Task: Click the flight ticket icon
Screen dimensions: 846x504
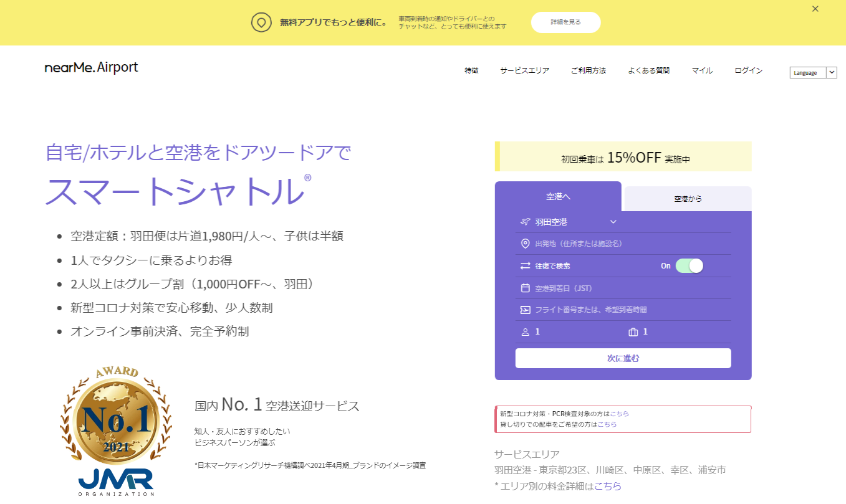Action: pos(525,310)
